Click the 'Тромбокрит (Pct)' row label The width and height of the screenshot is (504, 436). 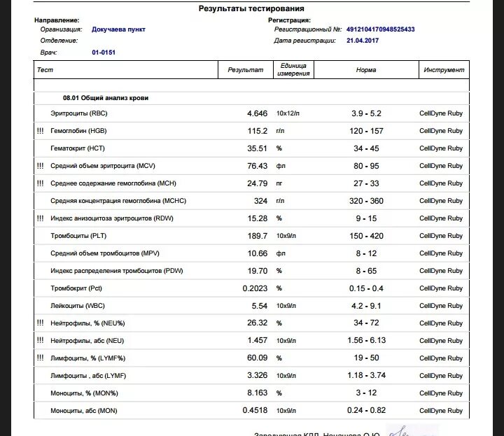76,288
